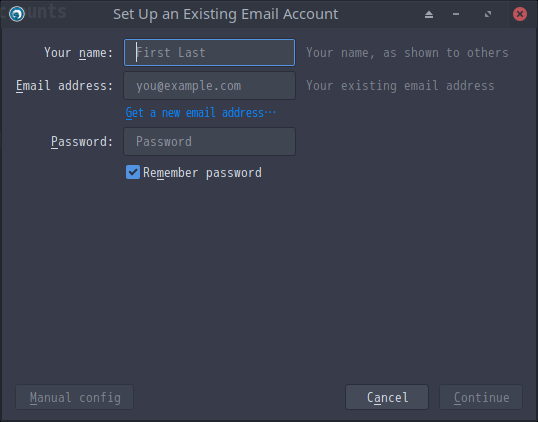Click the Manual config button
Image resolution: width=538 pixels, height=422 pixels.
coord(74,397)
